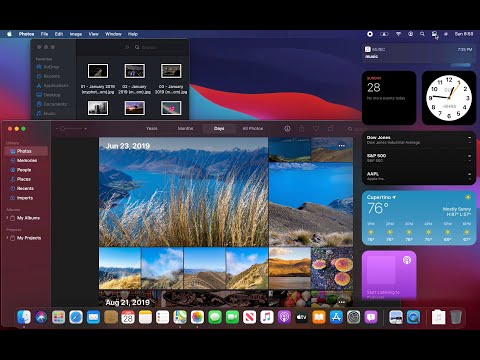Expand the Finder toolbar overflow chevrons
Screen dimensions: 480x360
click(x=127, y=47)
